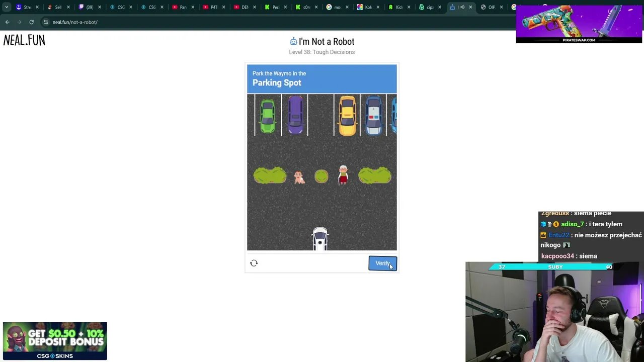Click the robot icon beside title
Image resolution: width=644 pixels, height=362 pixels.
tap(293, 41)
